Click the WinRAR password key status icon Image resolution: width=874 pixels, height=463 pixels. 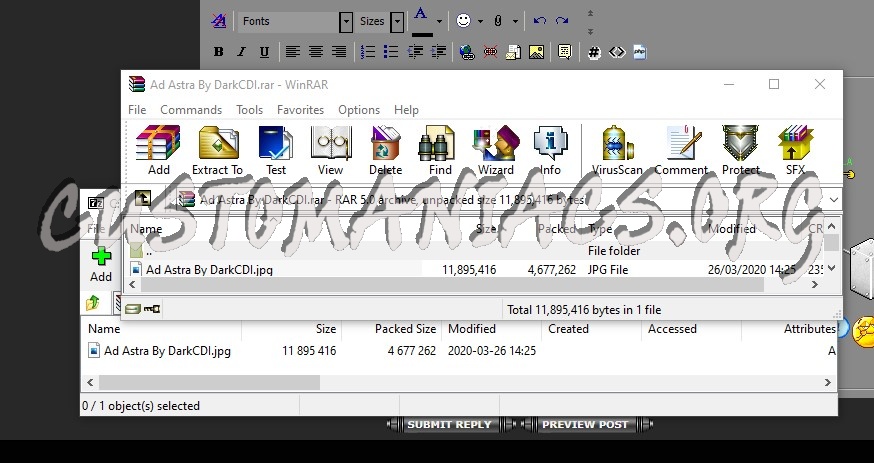[152, 308]
